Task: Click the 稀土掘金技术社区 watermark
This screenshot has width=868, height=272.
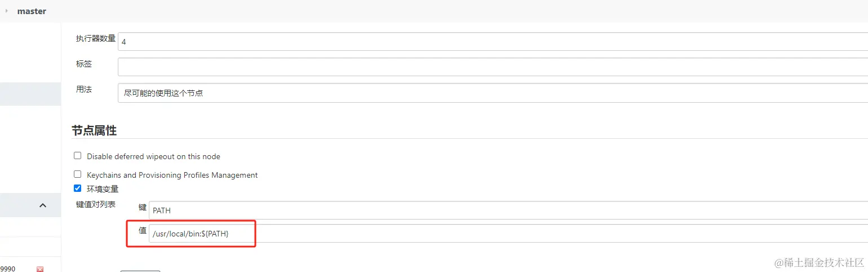Action: pos(819,262)
